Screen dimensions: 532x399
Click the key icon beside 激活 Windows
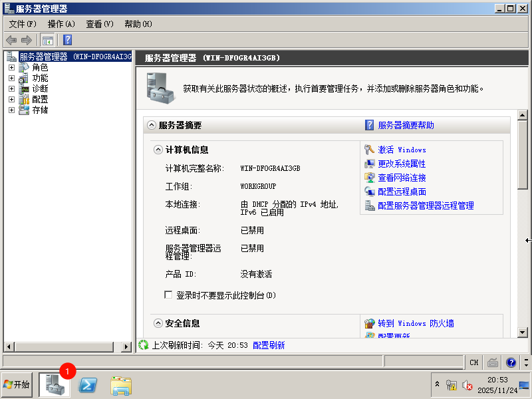tap(369, 149)
